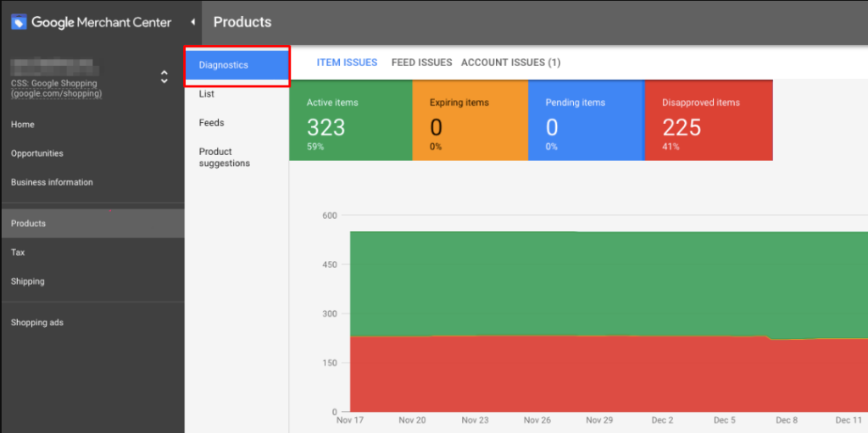Open the Shipping page

click(28, 281)
